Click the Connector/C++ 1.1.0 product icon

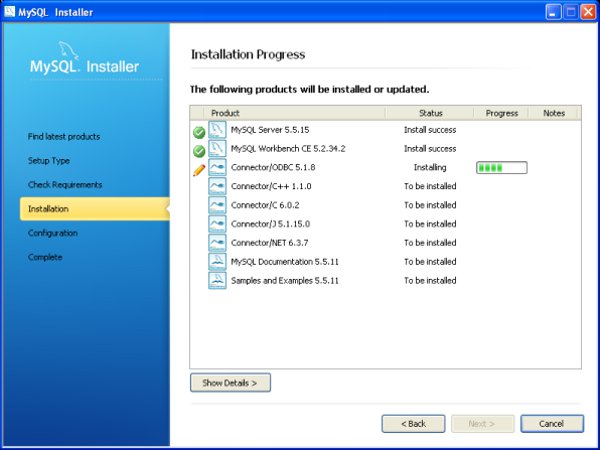[217, 186]
